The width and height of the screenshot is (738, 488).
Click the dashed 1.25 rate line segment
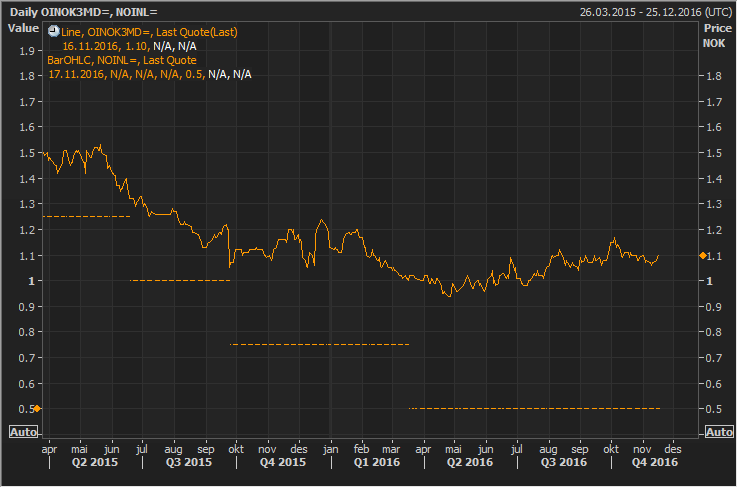point(87,216)
